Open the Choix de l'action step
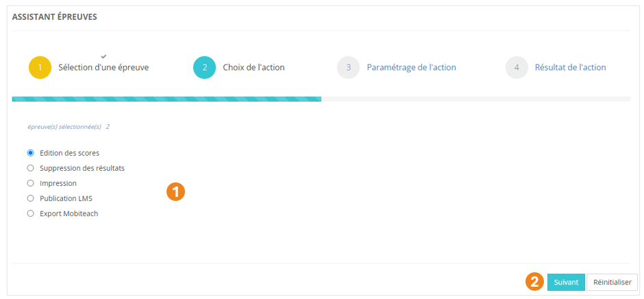Image resolution: width=644 pixels, height=299 pixels. click(253, 67)
